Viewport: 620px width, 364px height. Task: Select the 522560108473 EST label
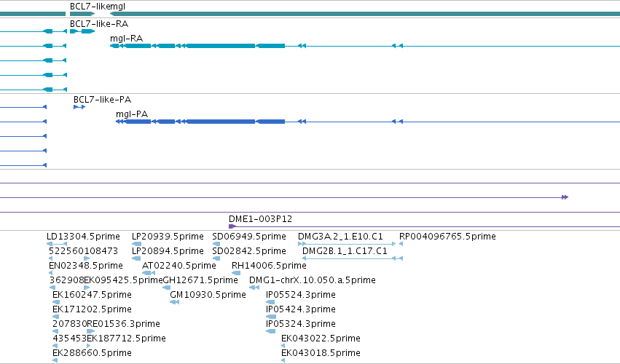click(x=84, y=251)
